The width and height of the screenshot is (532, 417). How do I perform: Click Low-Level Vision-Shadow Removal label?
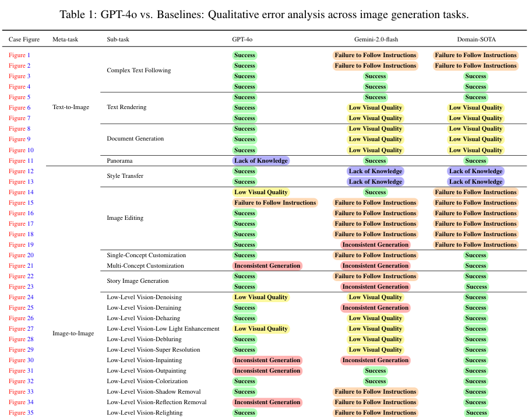point(154,392)
